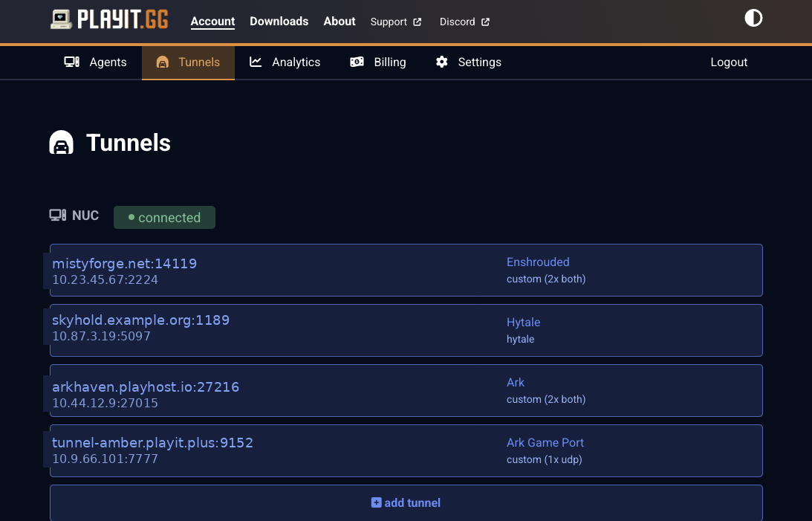Switch to the Tunnels tab

click(x=188, y=62)
